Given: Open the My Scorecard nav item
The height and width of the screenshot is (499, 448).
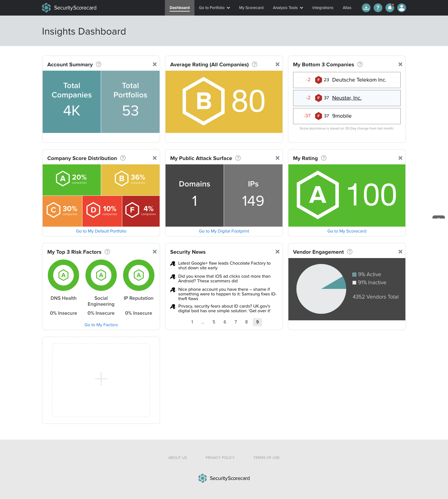Looking at the screenshot, I should pyautogui.click(x=251, y=8).
